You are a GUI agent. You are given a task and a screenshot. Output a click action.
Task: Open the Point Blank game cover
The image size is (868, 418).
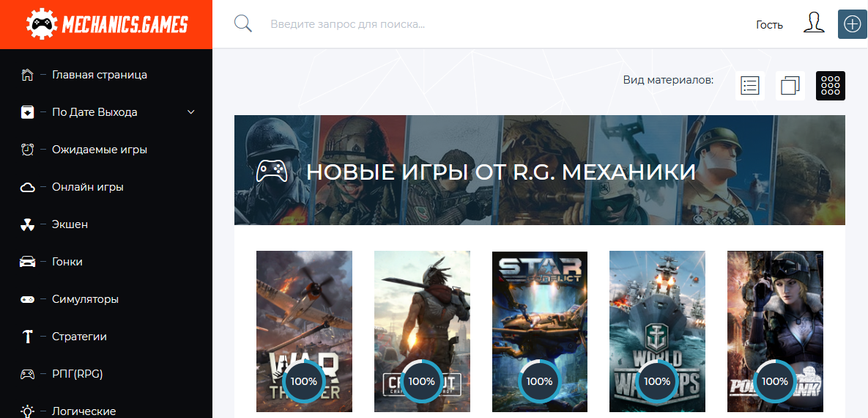pos(775,331)
